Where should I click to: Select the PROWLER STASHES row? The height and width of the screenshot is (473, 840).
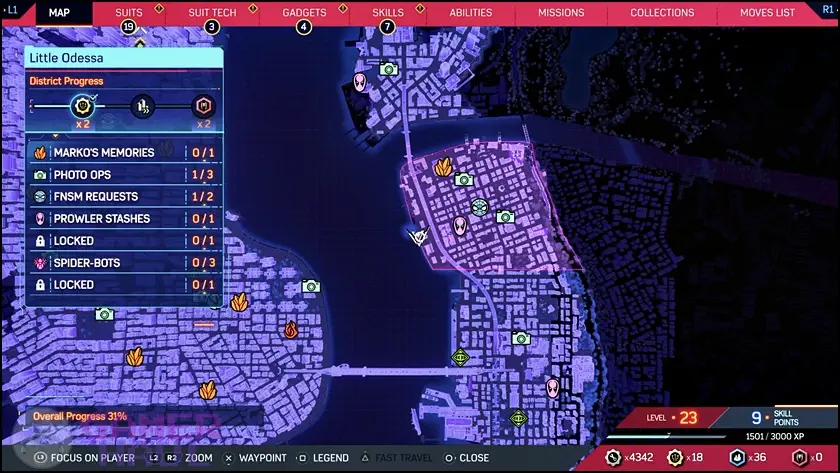pos(125,219)
